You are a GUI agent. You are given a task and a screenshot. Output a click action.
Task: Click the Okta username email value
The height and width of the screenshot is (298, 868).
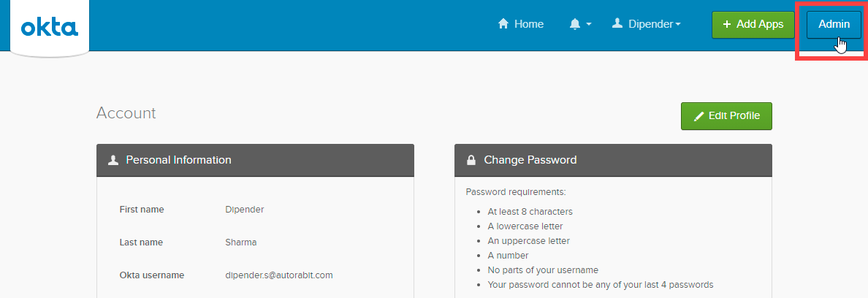pyautogui.click(x=278, y=275)
